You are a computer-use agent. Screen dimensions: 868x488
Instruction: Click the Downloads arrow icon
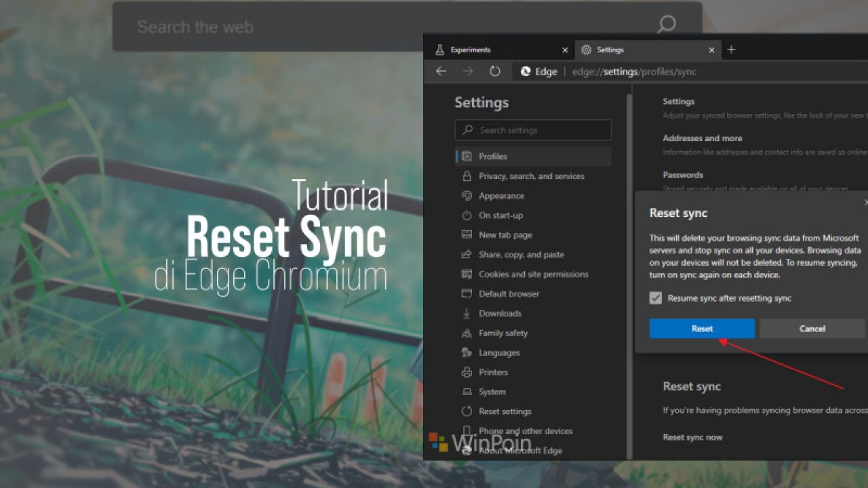467,314
